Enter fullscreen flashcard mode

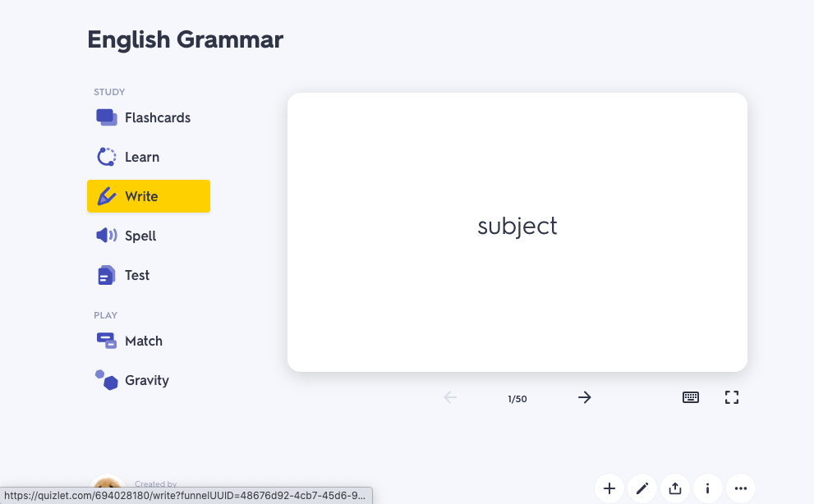[x=732, y=397]
